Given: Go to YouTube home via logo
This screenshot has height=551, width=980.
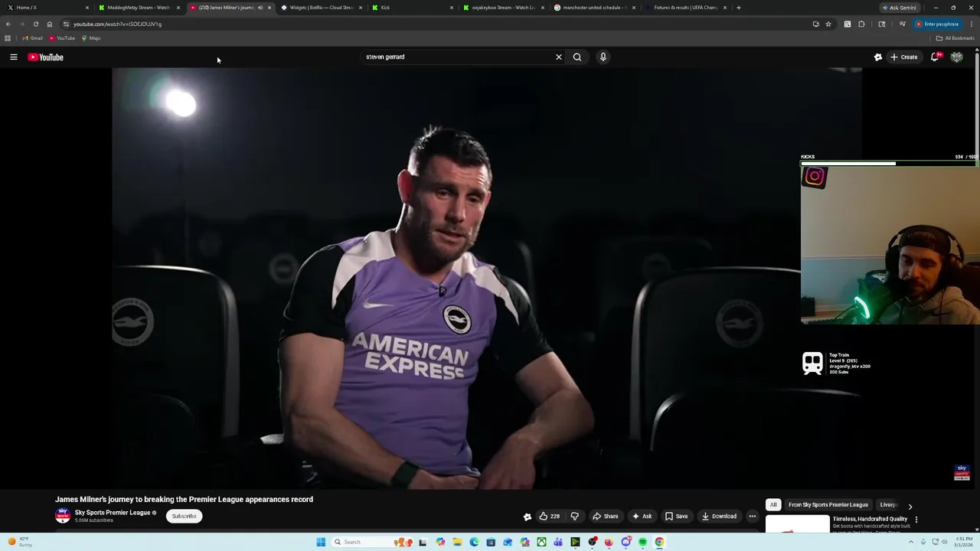Looking at the screenshot, I should [x=46, y=57].
